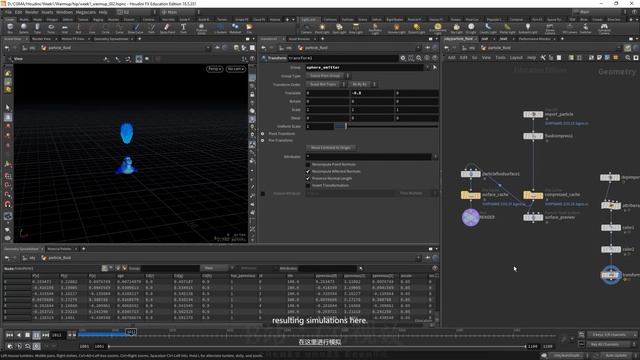
Task: Click the timeline current frame marker
Action: 131,332
